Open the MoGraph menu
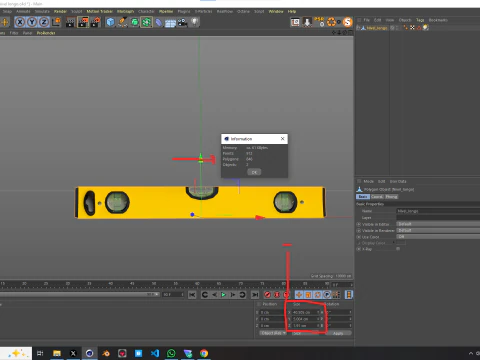 tap(125, 11)
